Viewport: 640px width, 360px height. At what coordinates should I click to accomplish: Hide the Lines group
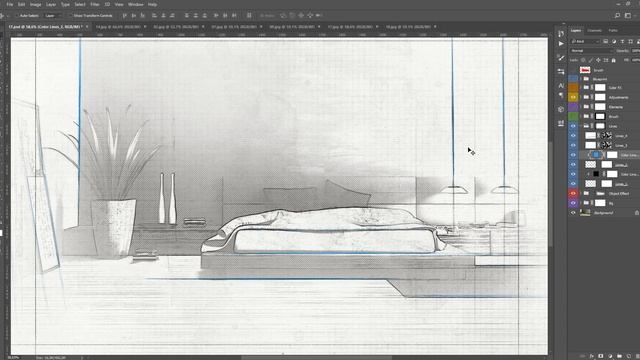[x=573, y=126]
